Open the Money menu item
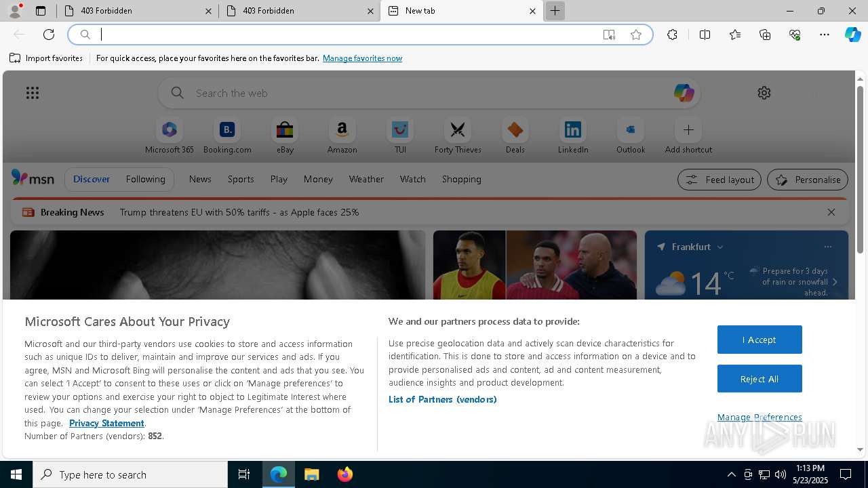The image size is (868, 488). [x=318, y=179]
